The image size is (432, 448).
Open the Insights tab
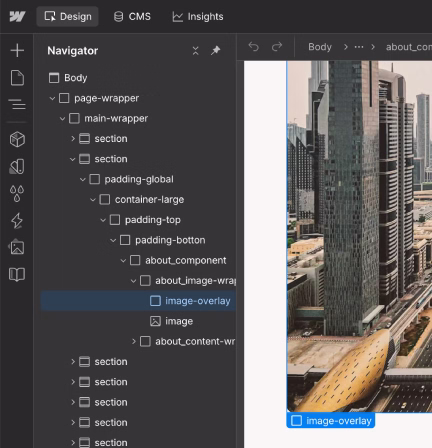(198, 16)
